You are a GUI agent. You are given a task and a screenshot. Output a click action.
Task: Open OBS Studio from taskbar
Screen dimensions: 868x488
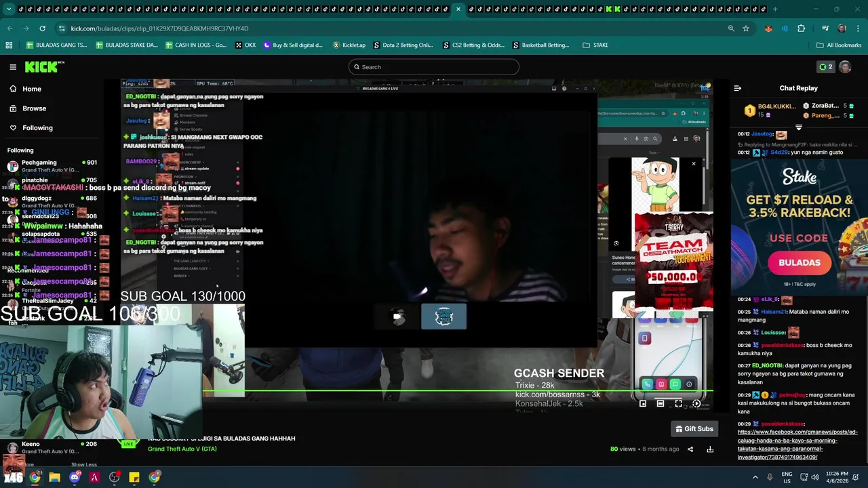[x=114, y=477]
